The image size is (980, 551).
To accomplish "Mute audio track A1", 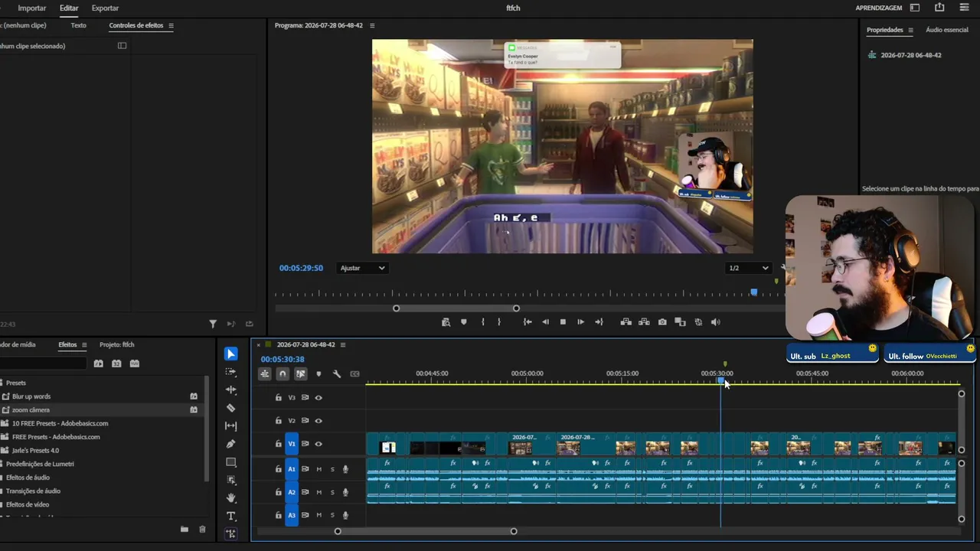I will pyautogui.click(x=319, y=469).
